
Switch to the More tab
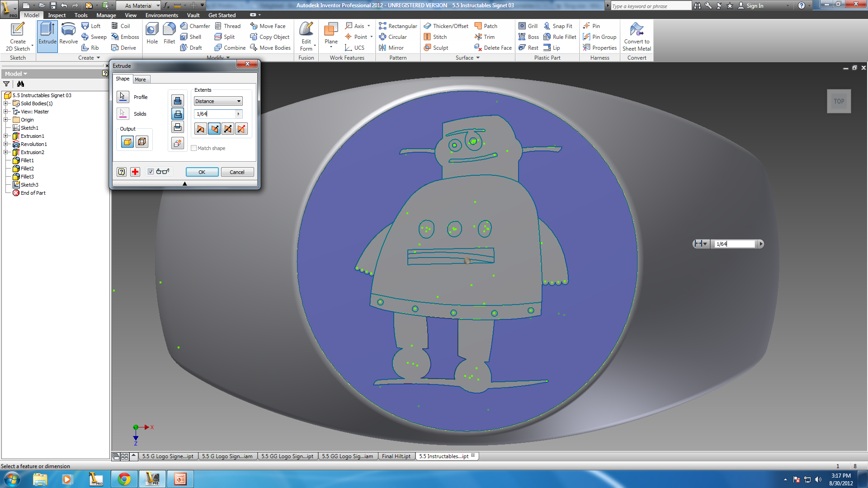point(140,80)
